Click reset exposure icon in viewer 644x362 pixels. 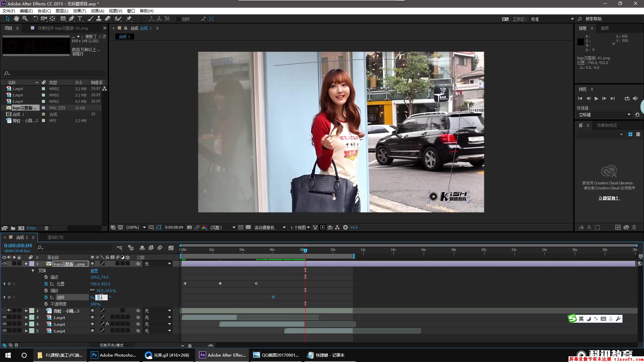coord(345,227)
